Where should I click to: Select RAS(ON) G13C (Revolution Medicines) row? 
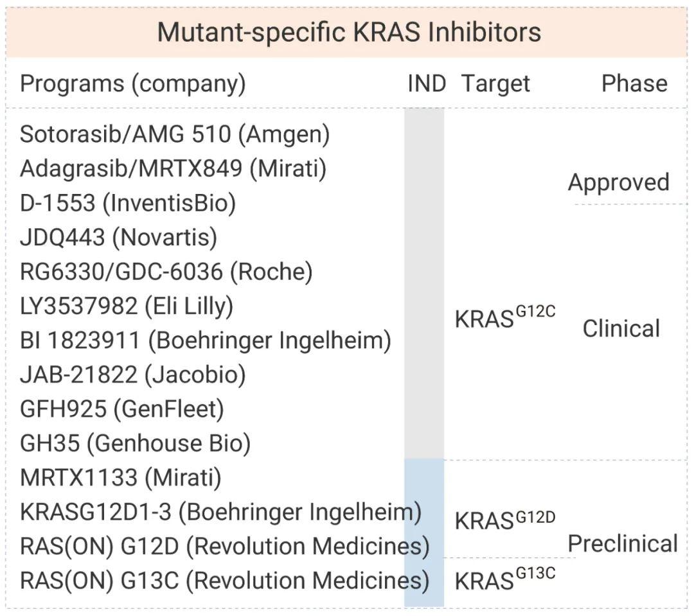point(224,581)
